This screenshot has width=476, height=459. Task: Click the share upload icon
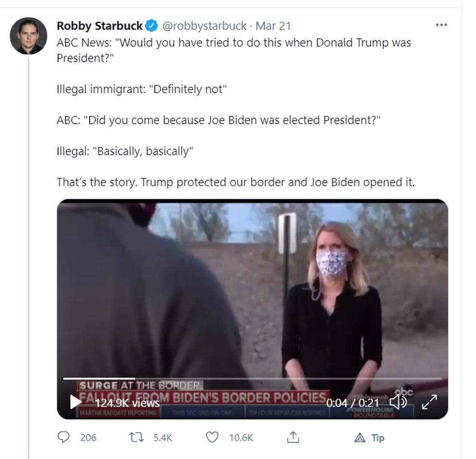click(x=293, y=437)
